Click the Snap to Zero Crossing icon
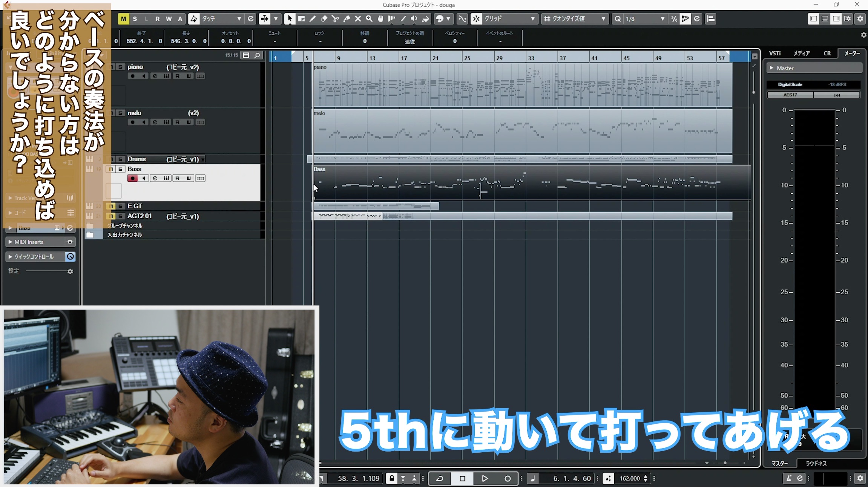 coord(462,19)
